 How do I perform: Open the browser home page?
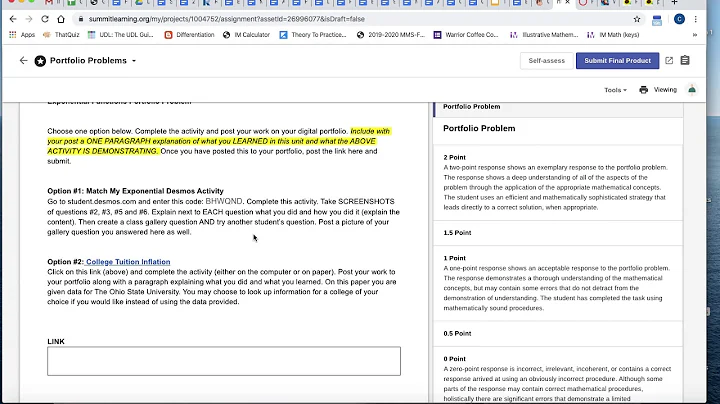pyautogui.click(x=61, y=19)
